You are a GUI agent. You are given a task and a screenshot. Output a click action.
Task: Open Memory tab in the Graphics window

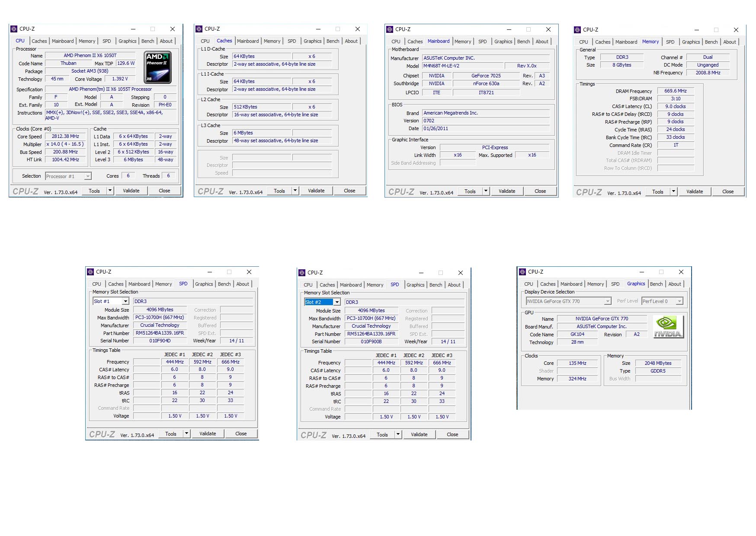[x=596, y=284]
